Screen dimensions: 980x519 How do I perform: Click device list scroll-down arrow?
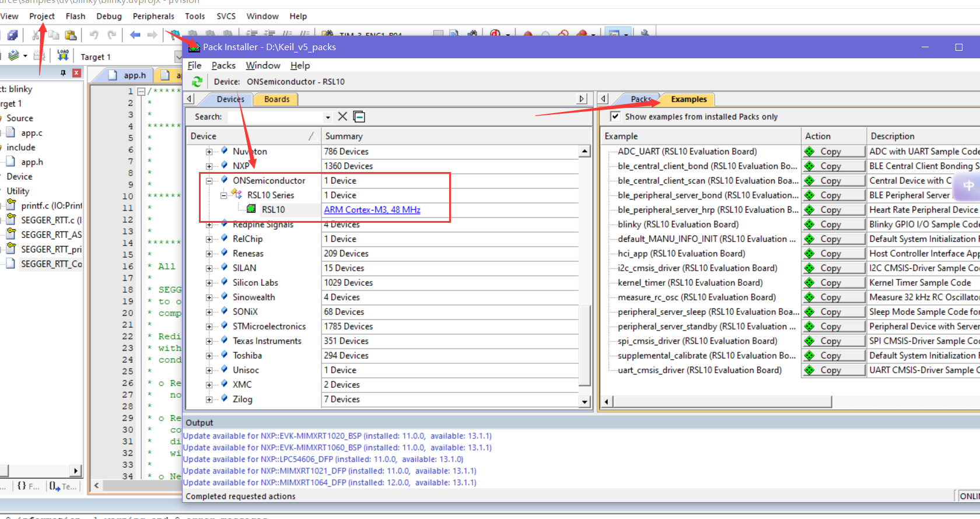(x=584, y=401)
